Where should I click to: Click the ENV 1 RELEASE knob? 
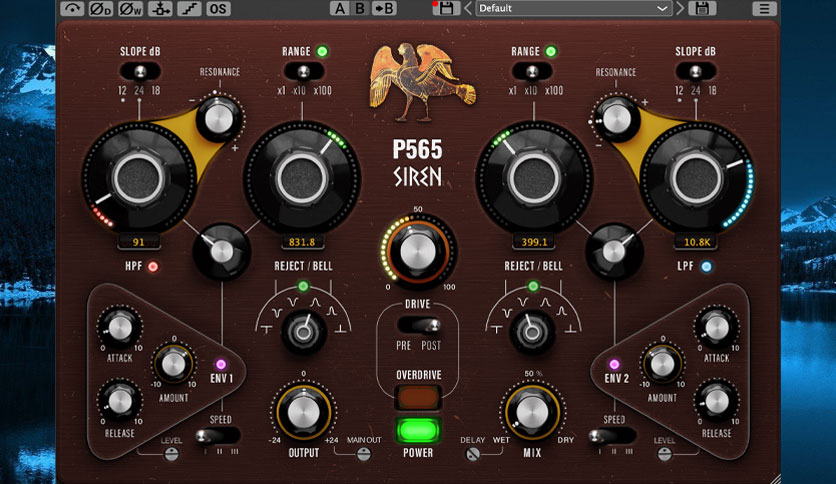click(x=120, y=401)
